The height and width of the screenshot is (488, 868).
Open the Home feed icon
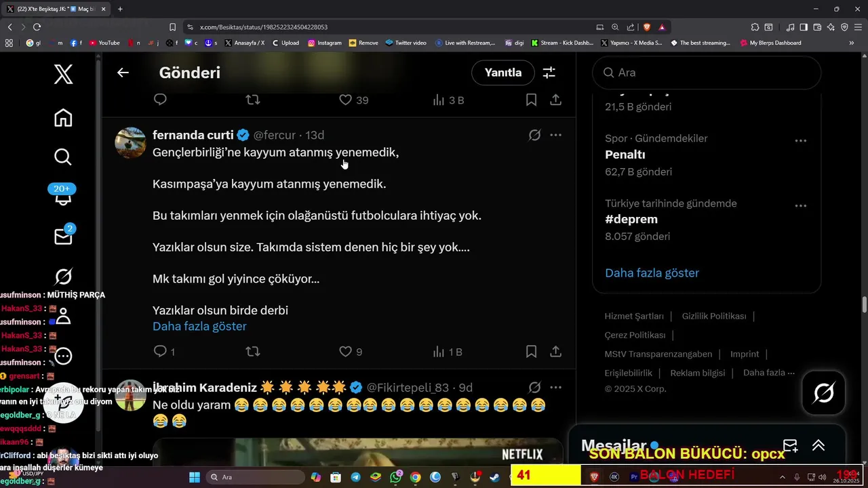coord(63,117)
